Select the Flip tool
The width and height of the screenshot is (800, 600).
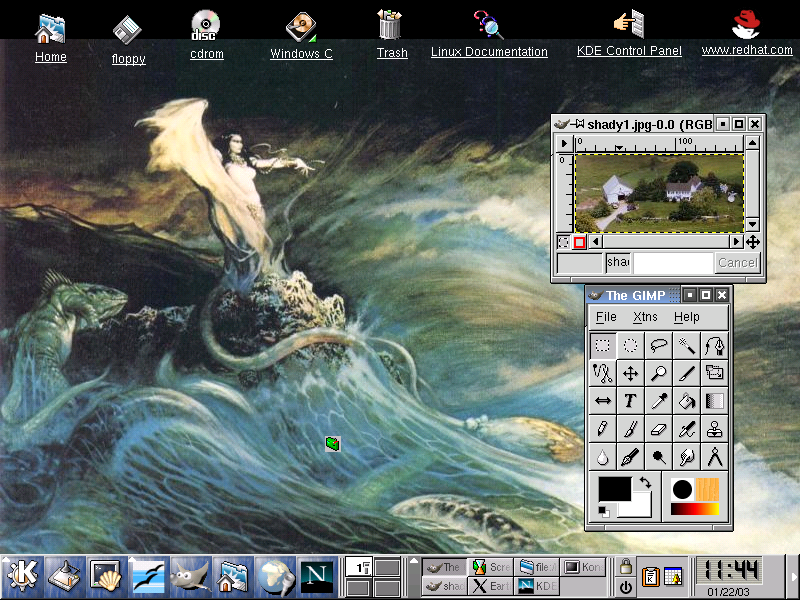point(603,401)
